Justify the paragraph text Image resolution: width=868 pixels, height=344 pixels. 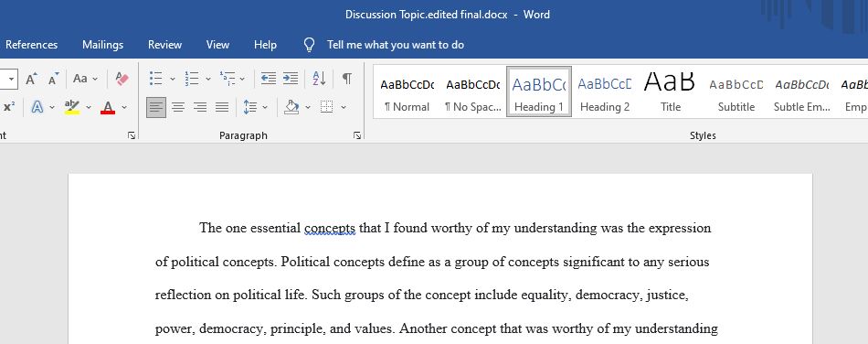222,107
